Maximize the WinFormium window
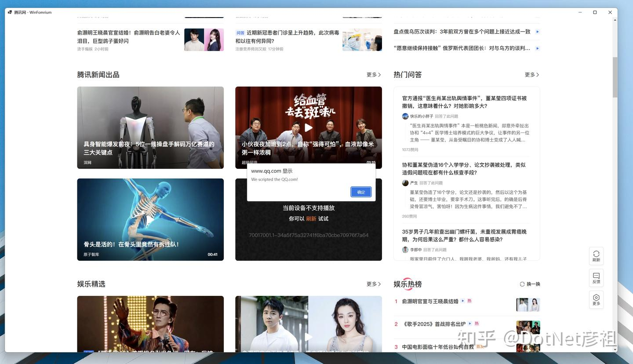 pyautogui.click(x=595, y=12)
